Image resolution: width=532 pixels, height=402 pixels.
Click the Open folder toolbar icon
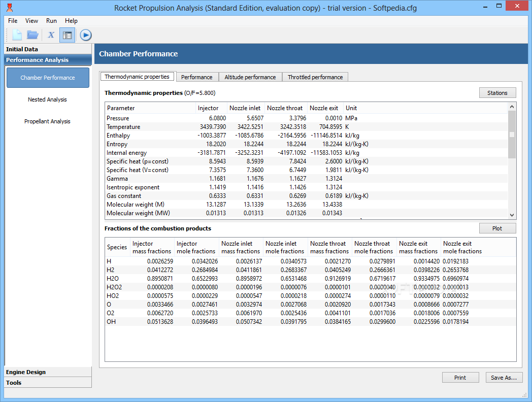(32, 35)
